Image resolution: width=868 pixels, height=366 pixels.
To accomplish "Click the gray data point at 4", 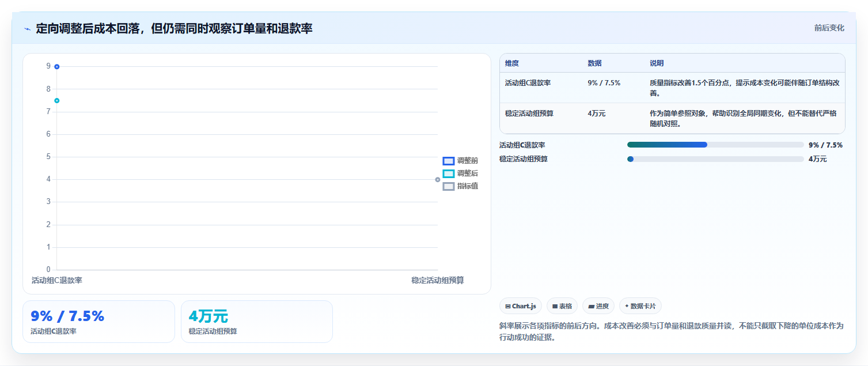I will pos(438,180).
